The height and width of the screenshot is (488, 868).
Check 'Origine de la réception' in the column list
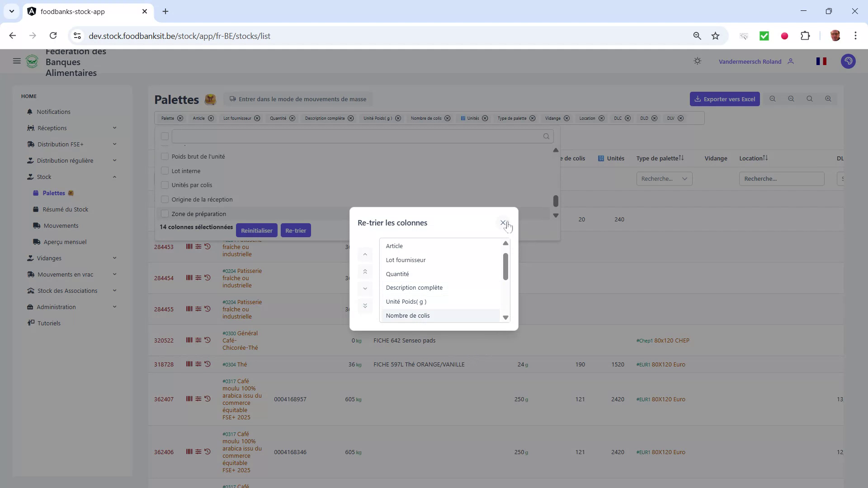click(x=165, y=199)
